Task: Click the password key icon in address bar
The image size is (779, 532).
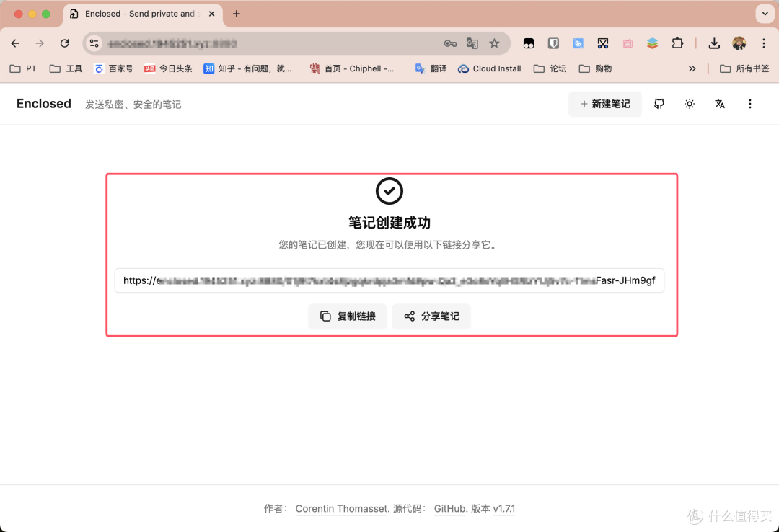Action: pyautogui.click(x=450, y=44)
